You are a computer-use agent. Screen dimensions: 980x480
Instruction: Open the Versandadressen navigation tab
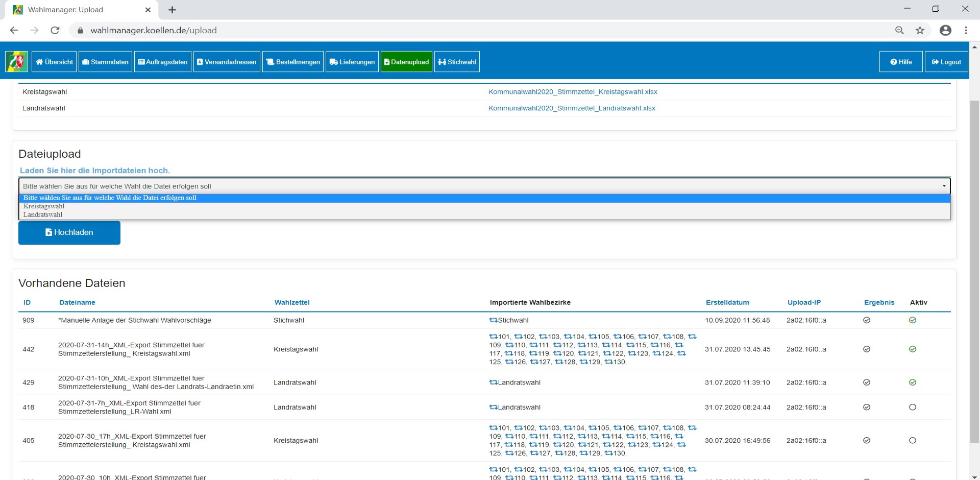[x=227, y=62]
